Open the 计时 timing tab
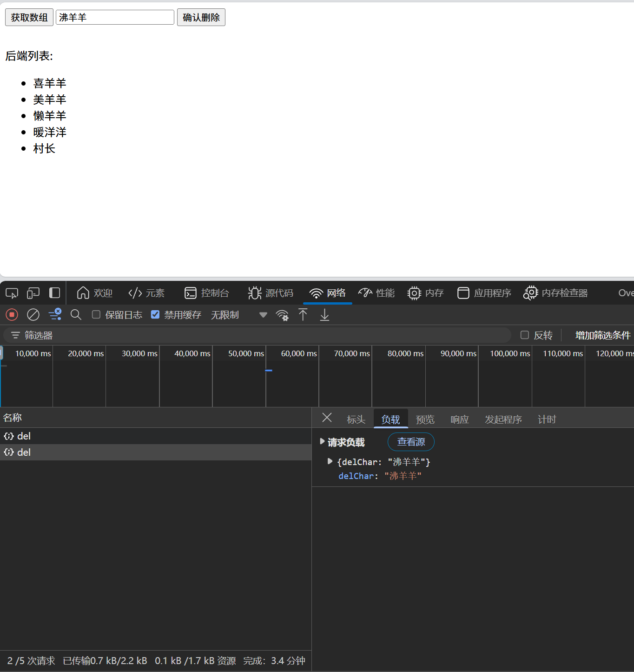The height and width of the screenshot is (672, 634). 547,419
